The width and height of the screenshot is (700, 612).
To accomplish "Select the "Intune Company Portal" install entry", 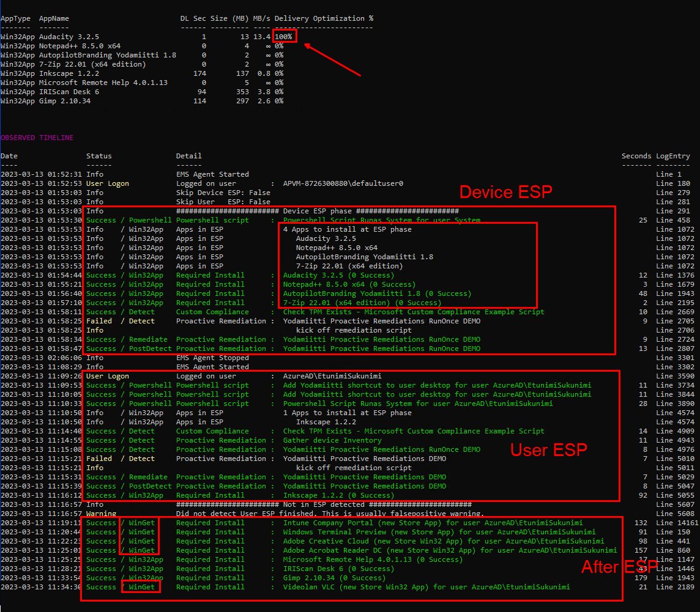I will click(x=433, y=522).
